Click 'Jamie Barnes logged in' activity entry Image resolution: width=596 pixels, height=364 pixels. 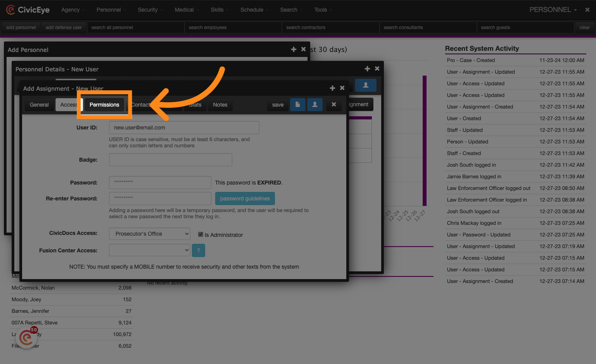pos(515,176)
